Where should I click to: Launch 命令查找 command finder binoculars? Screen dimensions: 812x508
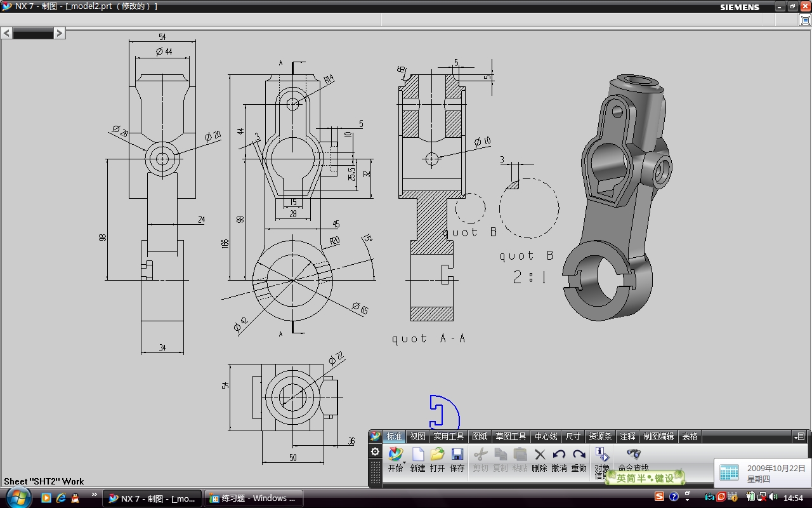click(x=633, y=458)
